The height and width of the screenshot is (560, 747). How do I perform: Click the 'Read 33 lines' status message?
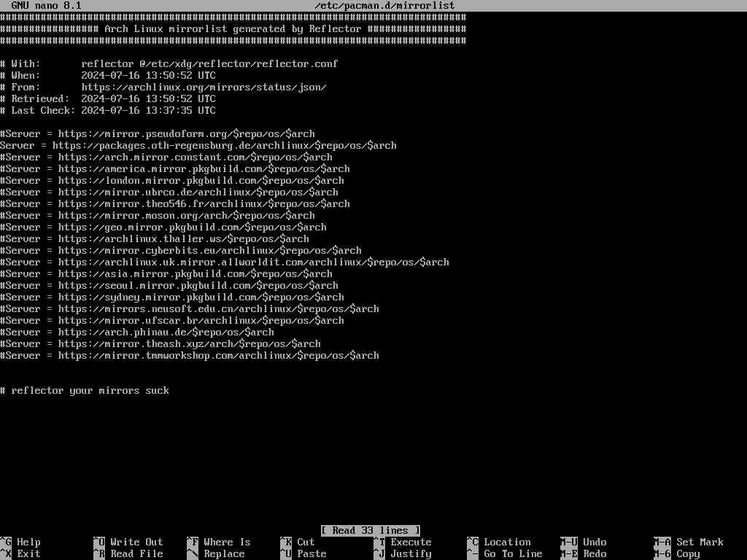[x=371, y=531]
